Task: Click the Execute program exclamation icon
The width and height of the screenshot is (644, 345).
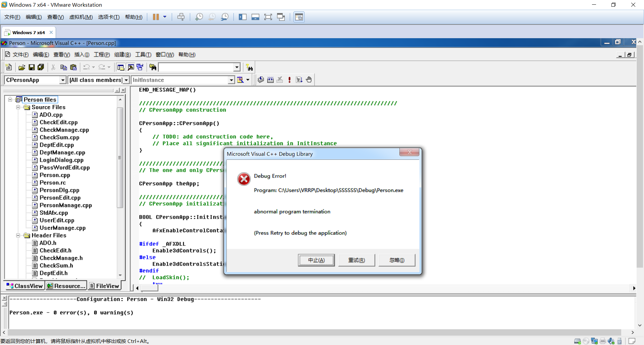Action: (x=289, y=80)
